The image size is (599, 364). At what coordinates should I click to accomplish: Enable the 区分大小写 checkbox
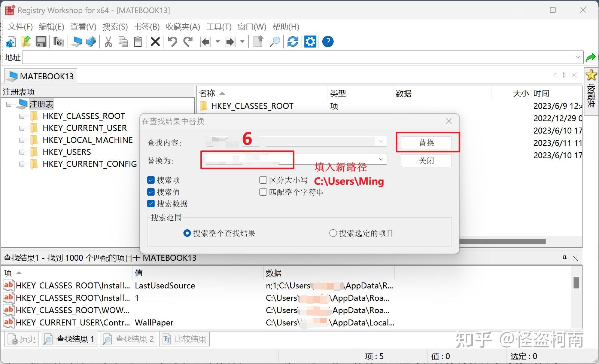pyautogui.click(x=263, y=180)
